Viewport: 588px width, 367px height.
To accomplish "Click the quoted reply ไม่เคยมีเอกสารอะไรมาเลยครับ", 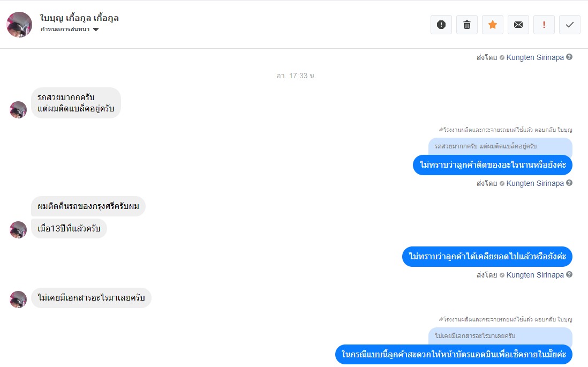I will point(500,336).
